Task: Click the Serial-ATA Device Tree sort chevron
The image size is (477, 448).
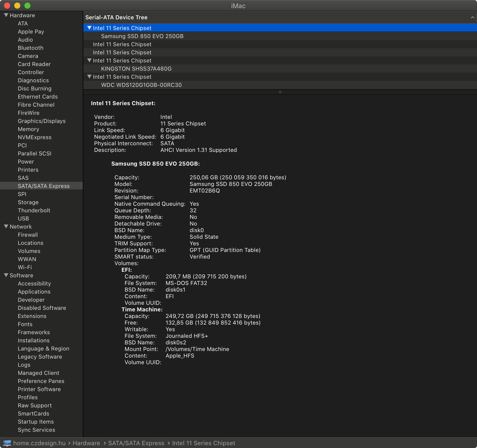Action: coord(472,17)
